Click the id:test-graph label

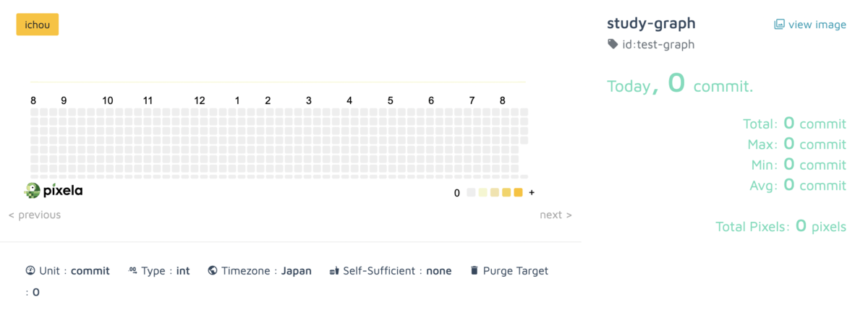[x=658, y=45]
